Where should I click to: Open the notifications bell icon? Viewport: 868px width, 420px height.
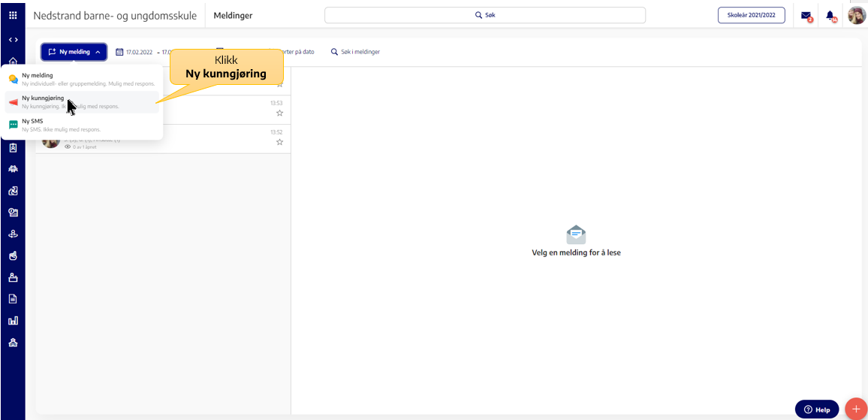[x=830, y=16]
